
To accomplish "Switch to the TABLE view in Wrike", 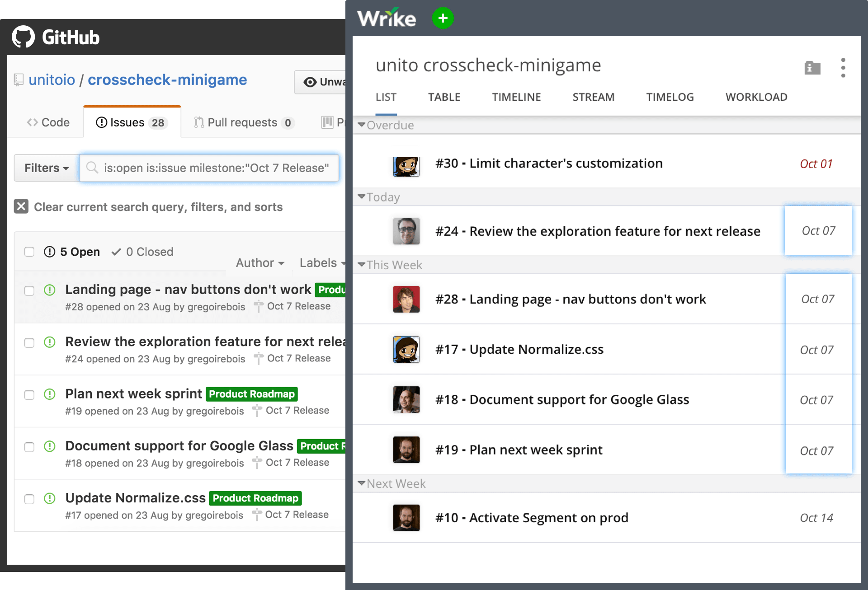I will 444,97.
